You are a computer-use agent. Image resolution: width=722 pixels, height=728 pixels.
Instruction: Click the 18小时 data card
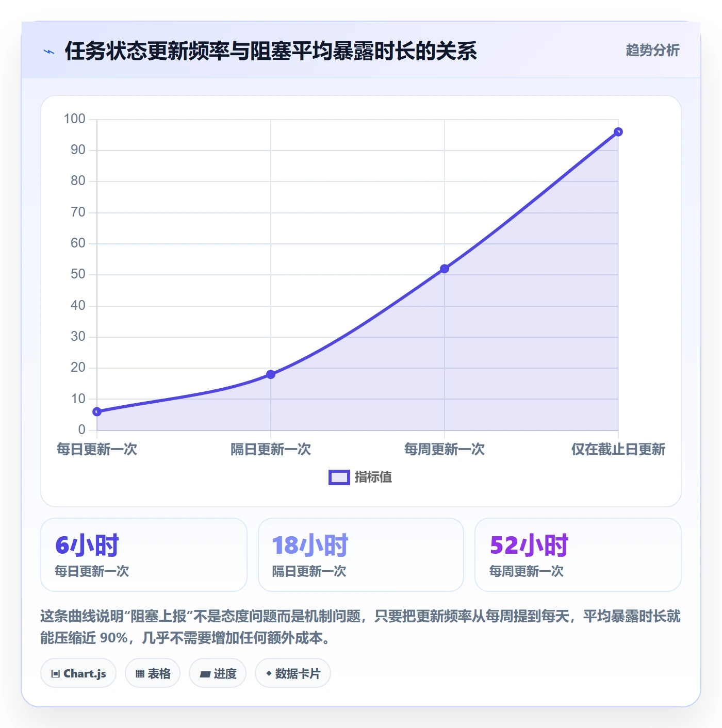(361, 555)
